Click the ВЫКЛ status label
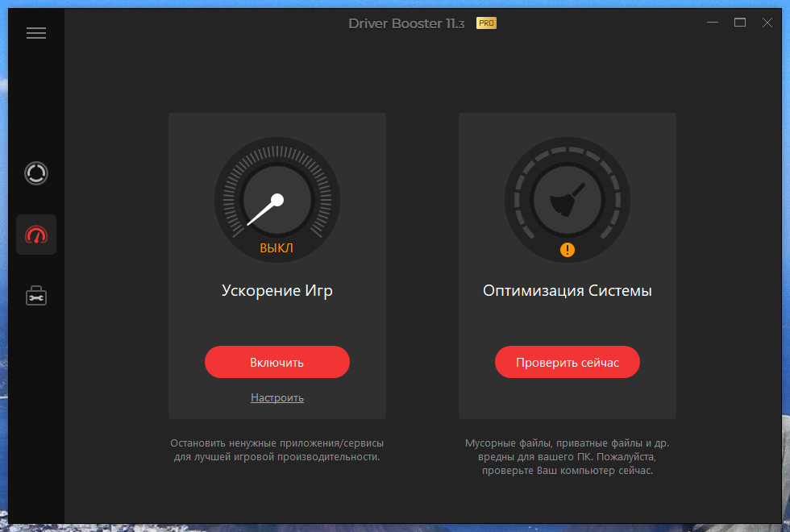Screen dimensions: 790x532 point(276,248)
